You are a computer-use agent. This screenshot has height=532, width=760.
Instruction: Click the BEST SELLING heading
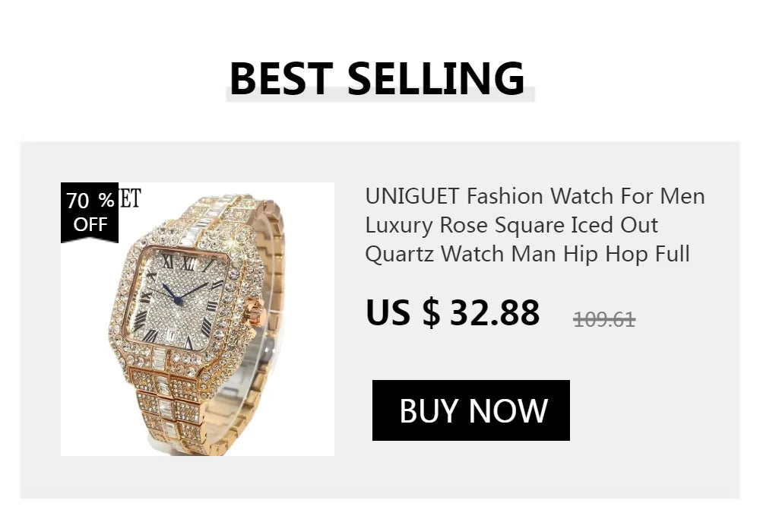[377, 78]
